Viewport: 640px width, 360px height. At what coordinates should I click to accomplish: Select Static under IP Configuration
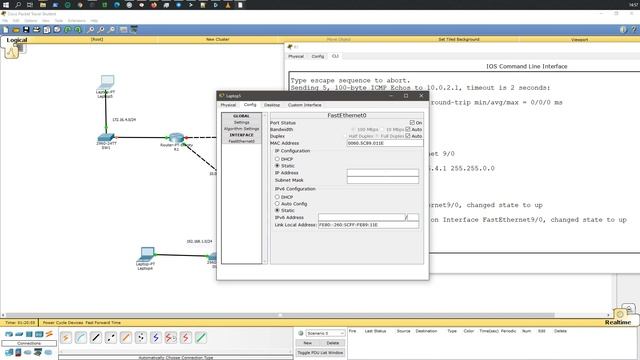(277, 166)
